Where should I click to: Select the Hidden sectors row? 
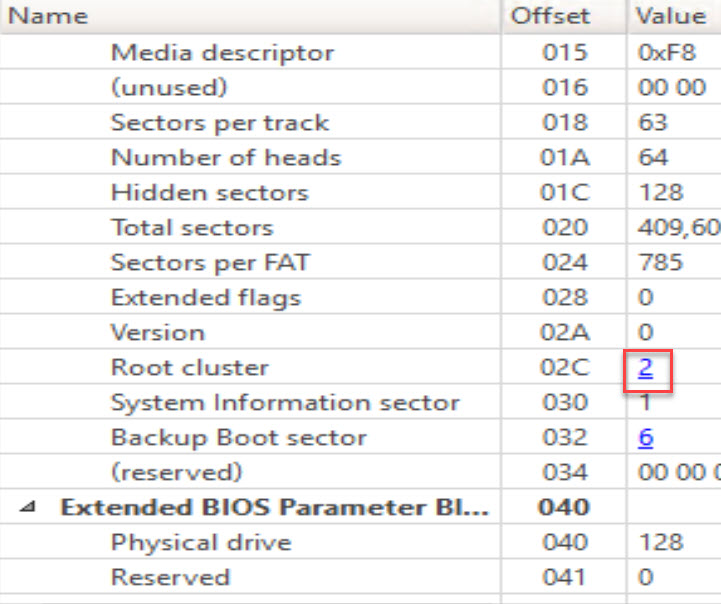point(209,193)
